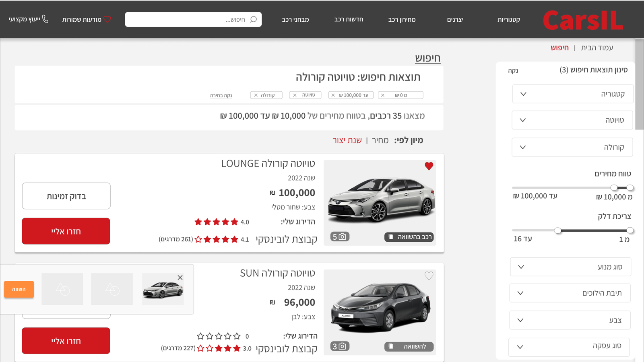Remove the מ 0 ₪ filter chip
This screenshot has height=362, width=644.
point(383,95)
